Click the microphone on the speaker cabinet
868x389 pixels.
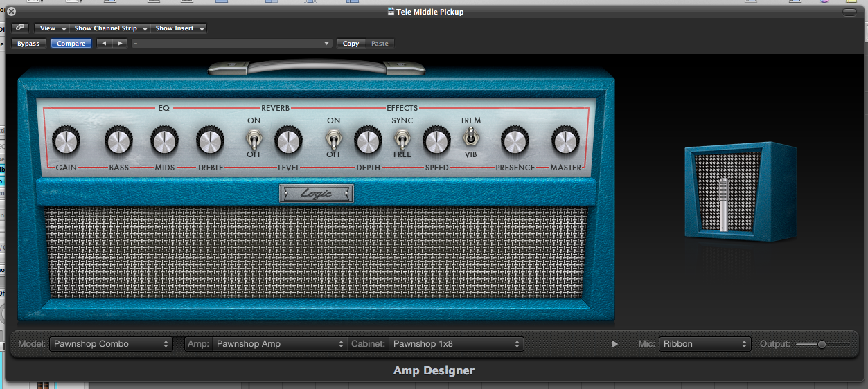(x=724, y=204)
